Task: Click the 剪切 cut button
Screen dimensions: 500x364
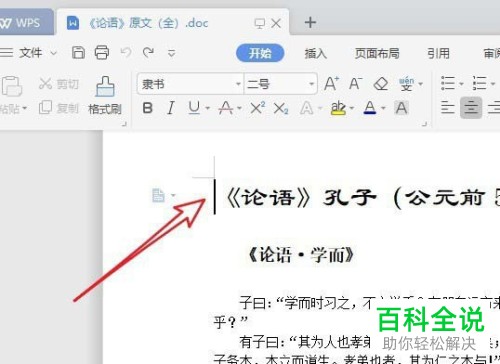Action: point(59,84)
